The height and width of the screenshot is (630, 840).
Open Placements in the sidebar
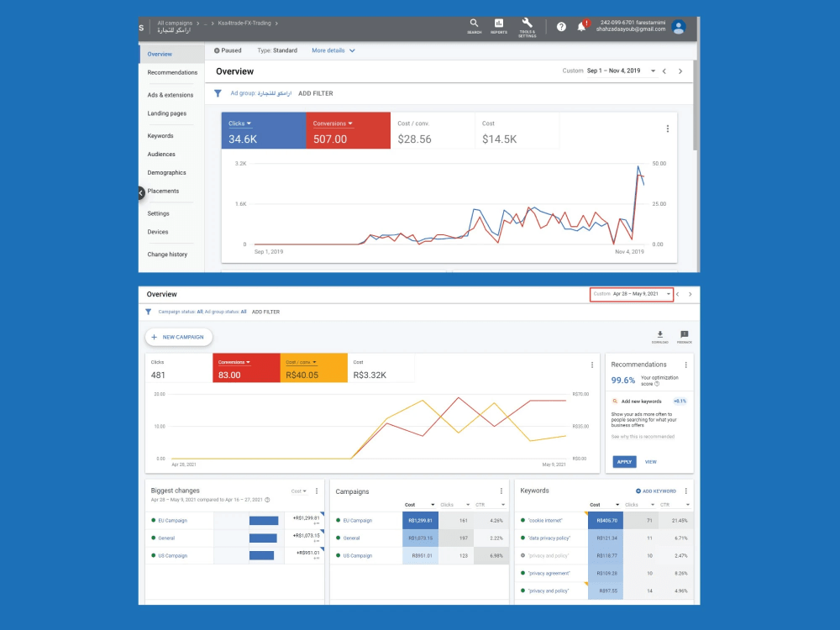(163, 192)
